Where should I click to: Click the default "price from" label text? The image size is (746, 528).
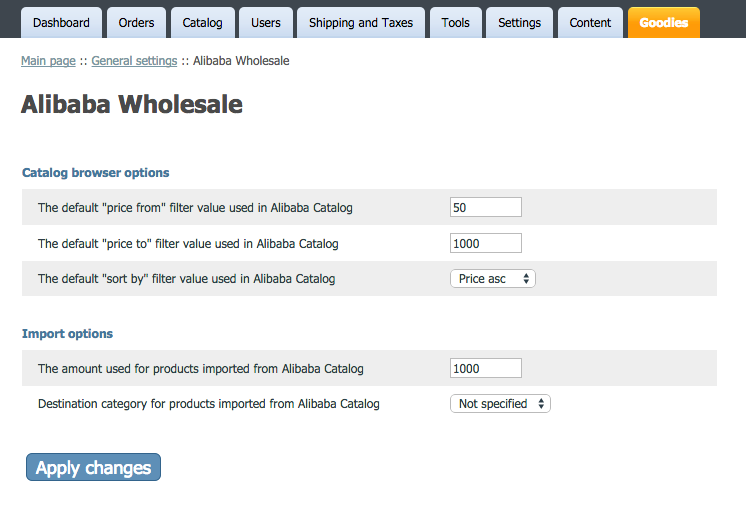(195, 208)
